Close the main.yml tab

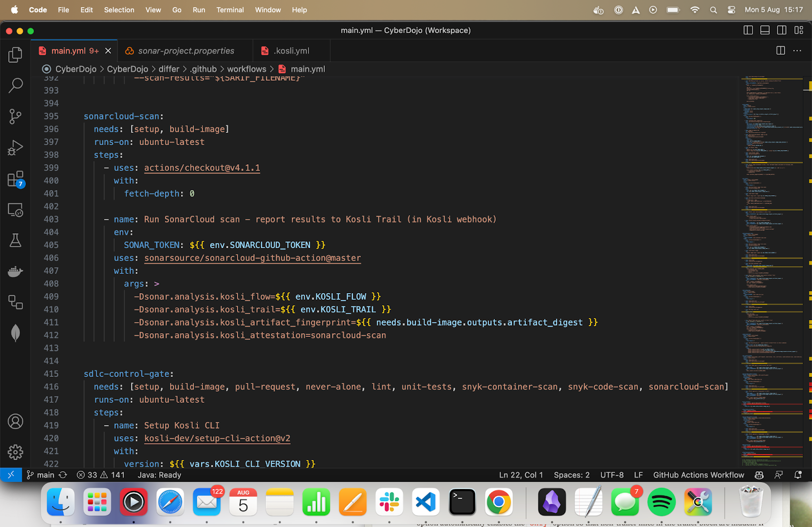[x=108, y=51]
